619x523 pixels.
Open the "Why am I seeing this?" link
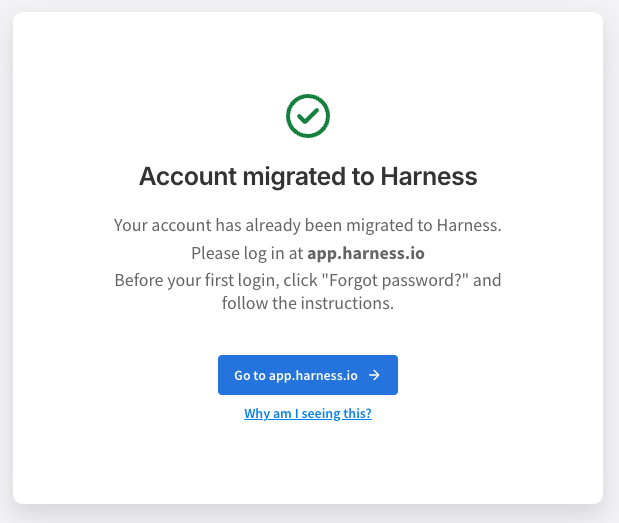click(308, 413)
